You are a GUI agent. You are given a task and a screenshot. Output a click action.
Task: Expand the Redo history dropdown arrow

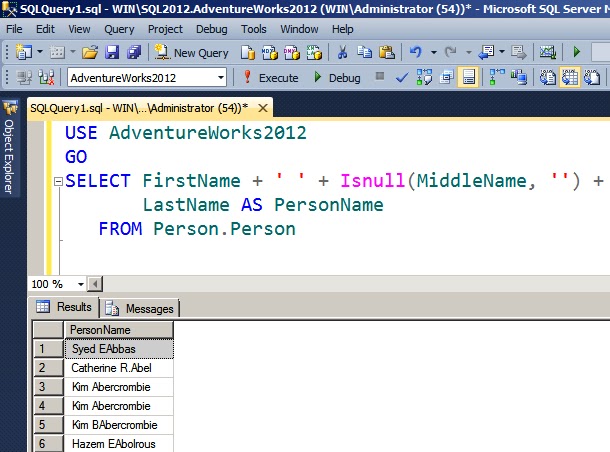point(468,52)
